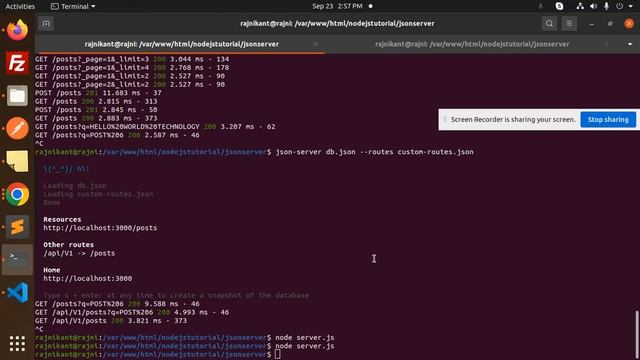Click the terminal vertical scrollbar thumb
Viewport: 640px width, 360px height.
point(636,334)
